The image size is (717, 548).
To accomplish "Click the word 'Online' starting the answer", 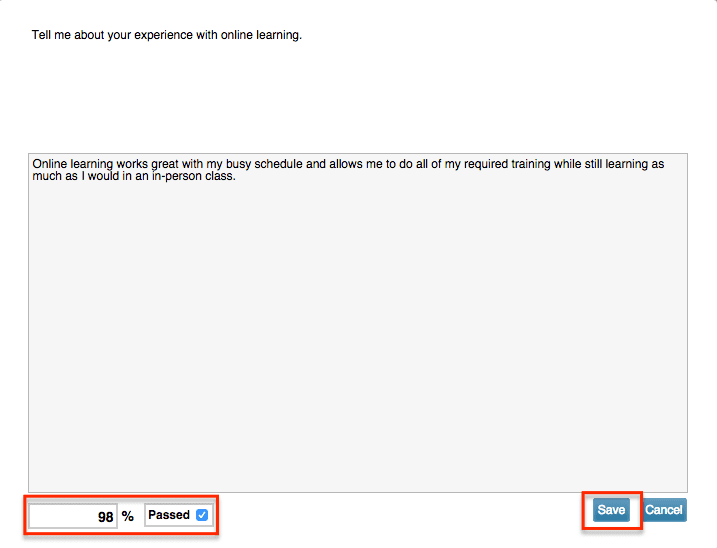I will [x=51, y=164].
